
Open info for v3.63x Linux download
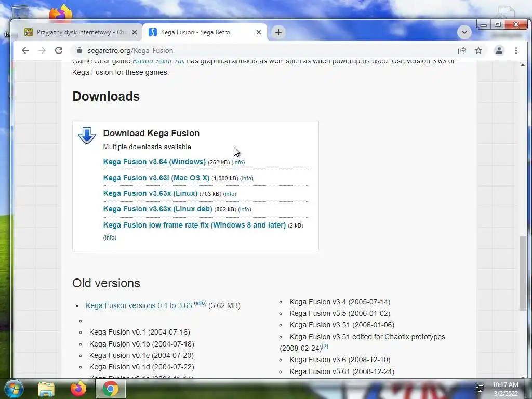pos(230,194)
